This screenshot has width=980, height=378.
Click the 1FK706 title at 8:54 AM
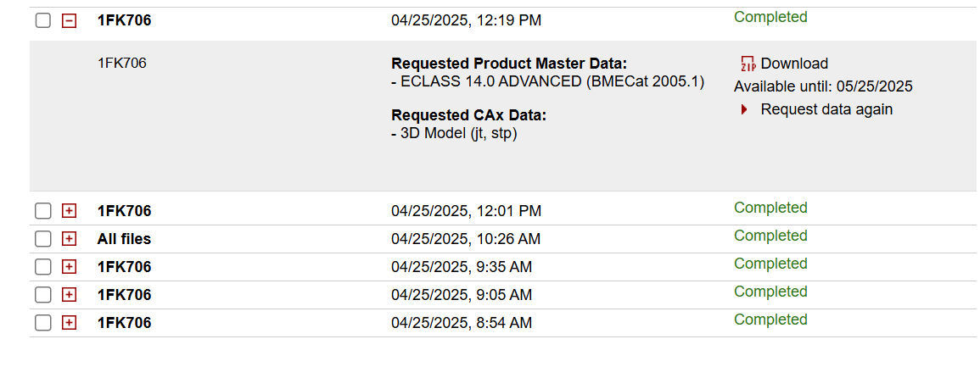tap(124, 323)
